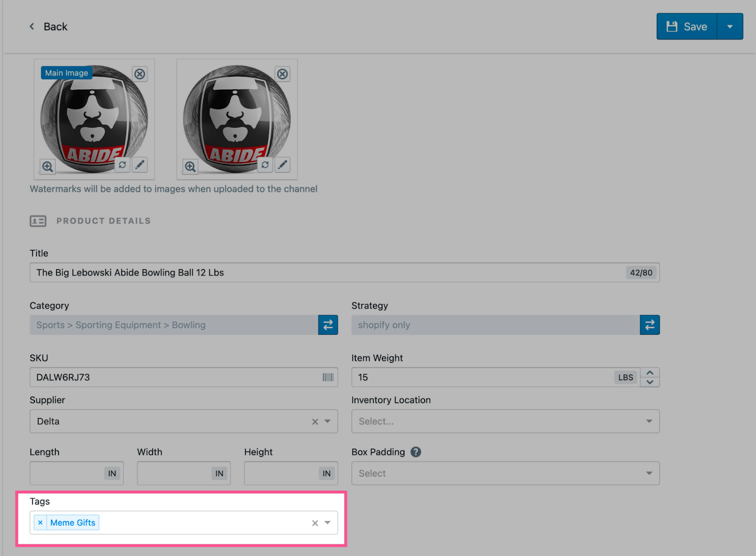The height and width of the screenshot is (556, 756).
Task: Click the PRODUCT DETAILS heading
Action: 103,221
